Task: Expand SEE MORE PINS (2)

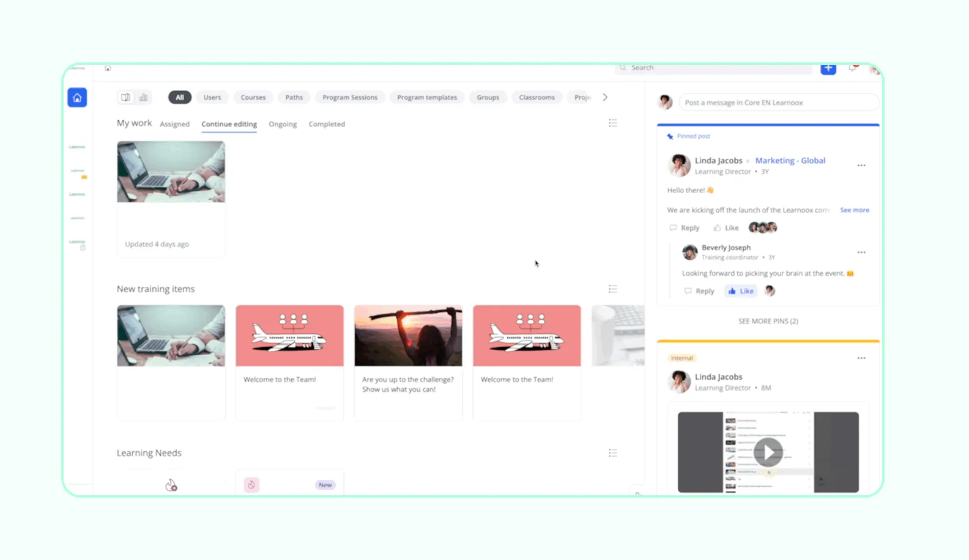Action: pyautogui.click(x=768, y=321)
